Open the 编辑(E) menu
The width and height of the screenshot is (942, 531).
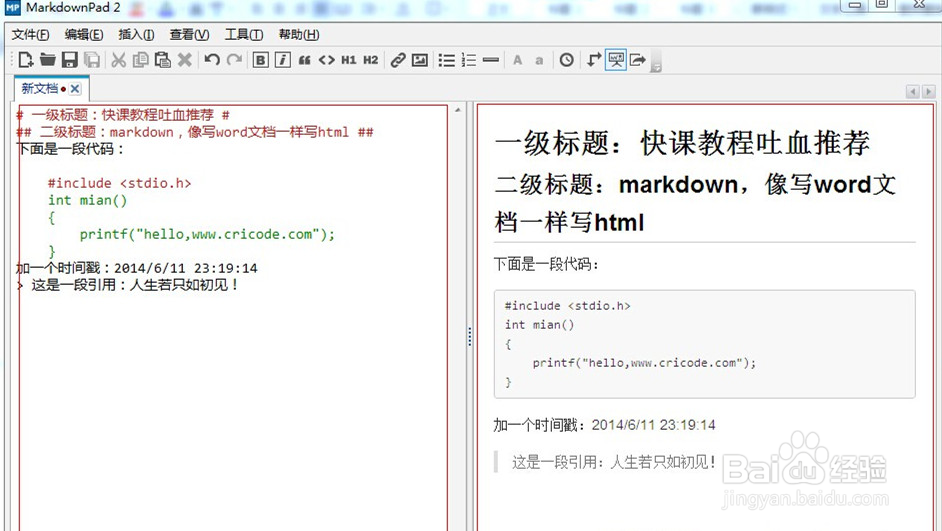pyautogui.click(x=84, y=35)
